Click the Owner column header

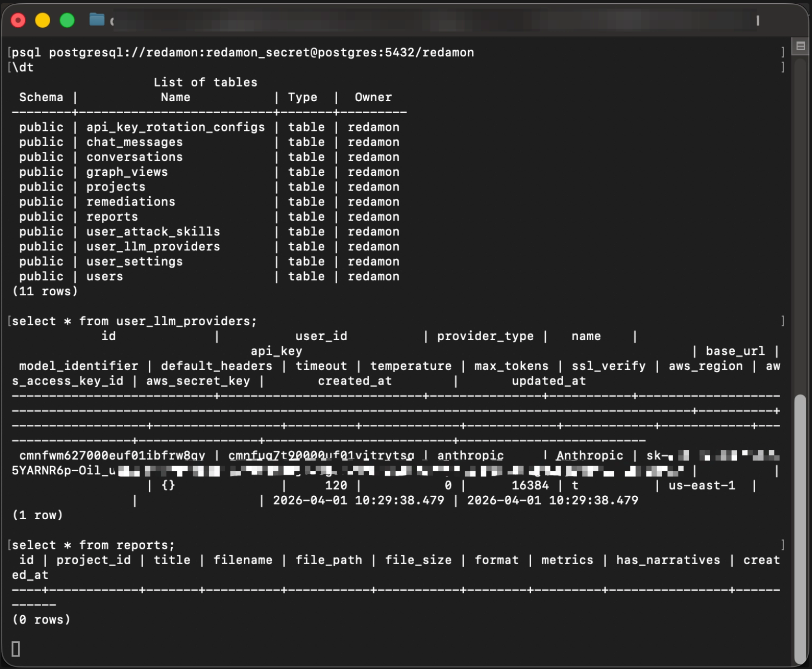(x=373, y=98)
